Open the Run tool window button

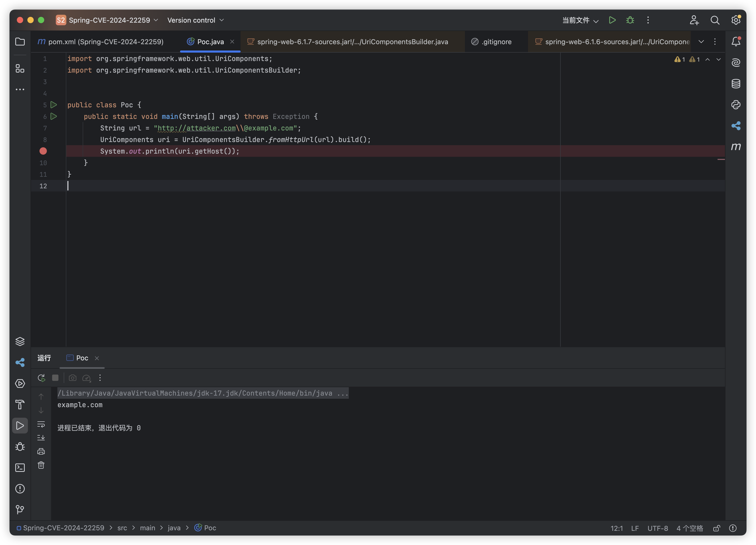pos(20,425)
